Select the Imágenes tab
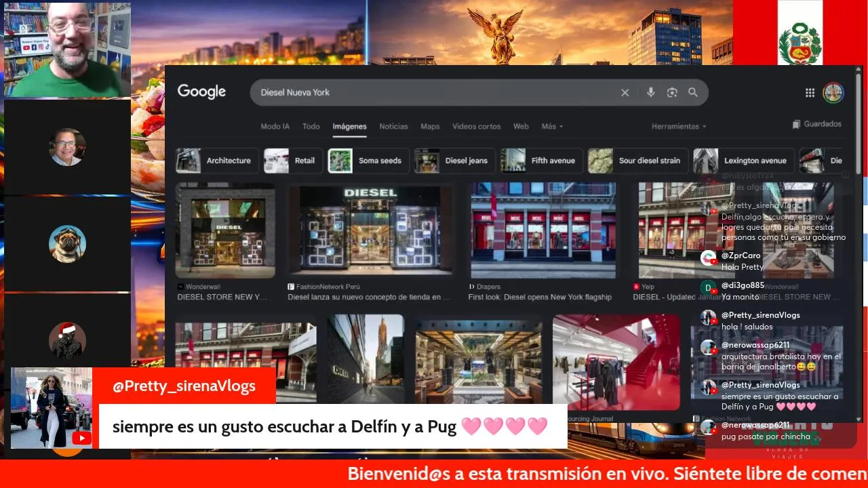 (349, 126)
